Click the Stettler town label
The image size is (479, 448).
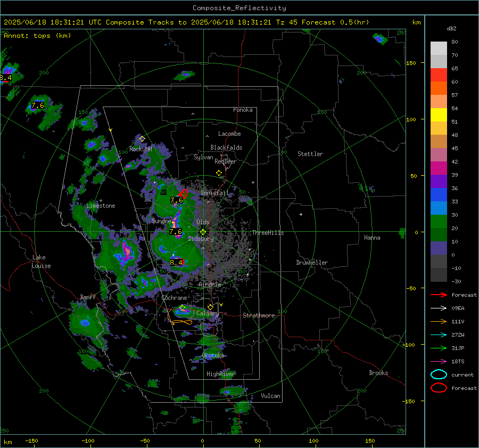[x=310, y=154]
